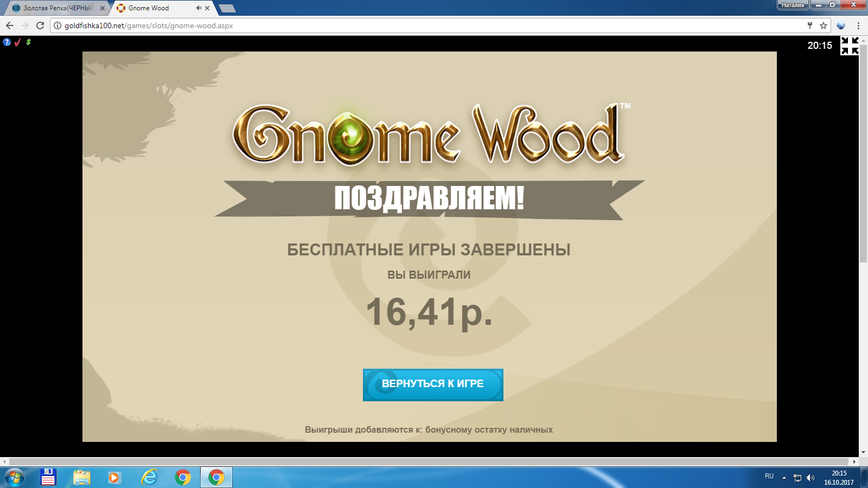Mute the Gnome Wood tab audio icon

click(199, 8)
